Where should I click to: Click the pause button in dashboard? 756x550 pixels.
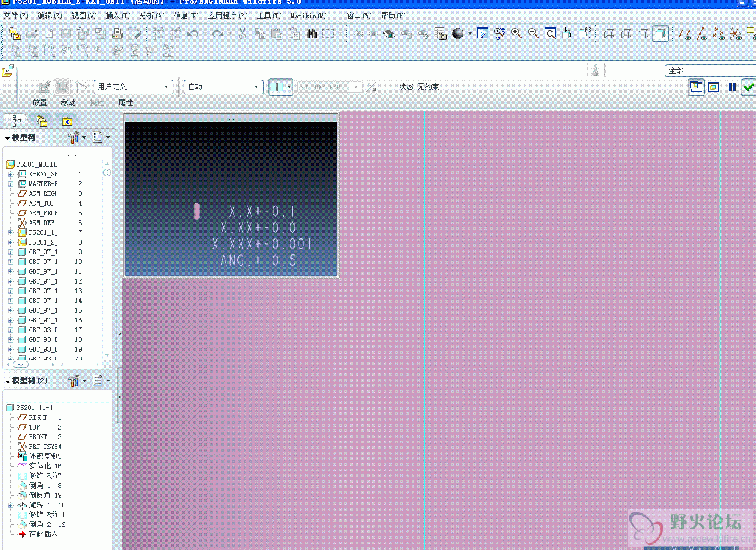pyautogui.click(x=732, y=87)
